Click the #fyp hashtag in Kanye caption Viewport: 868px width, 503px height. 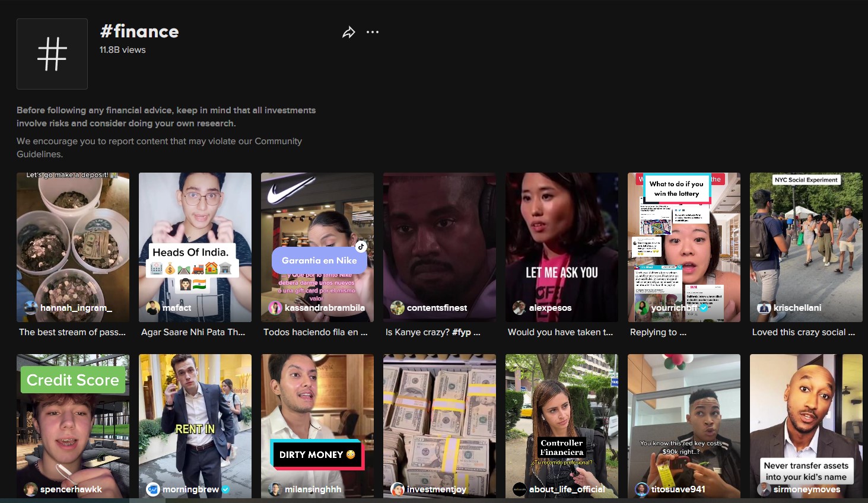462,332
